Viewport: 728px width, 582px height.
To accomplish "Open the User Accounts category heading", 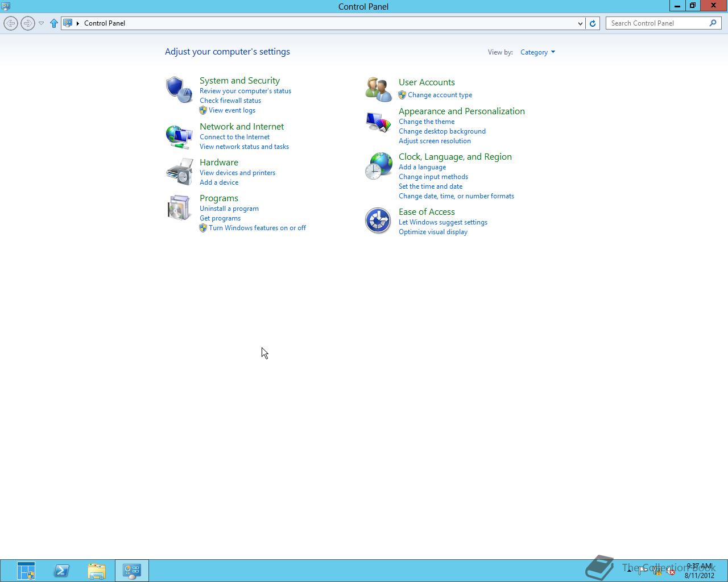I will [427, 82].
